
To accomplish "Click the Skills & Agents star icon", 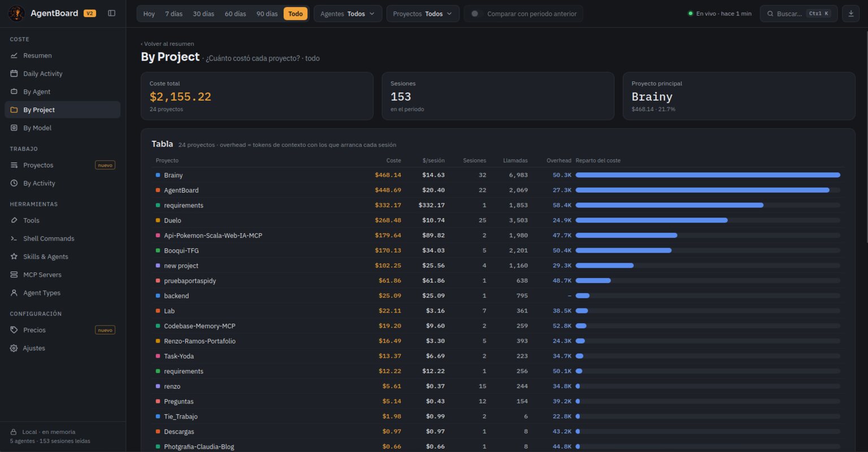I will [14, 257].
